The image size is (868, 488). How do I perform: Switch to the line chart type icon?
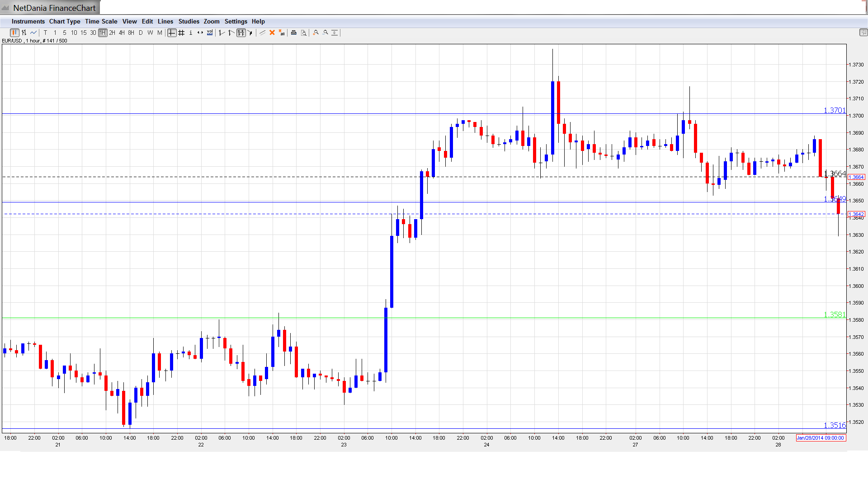point(33,33)
